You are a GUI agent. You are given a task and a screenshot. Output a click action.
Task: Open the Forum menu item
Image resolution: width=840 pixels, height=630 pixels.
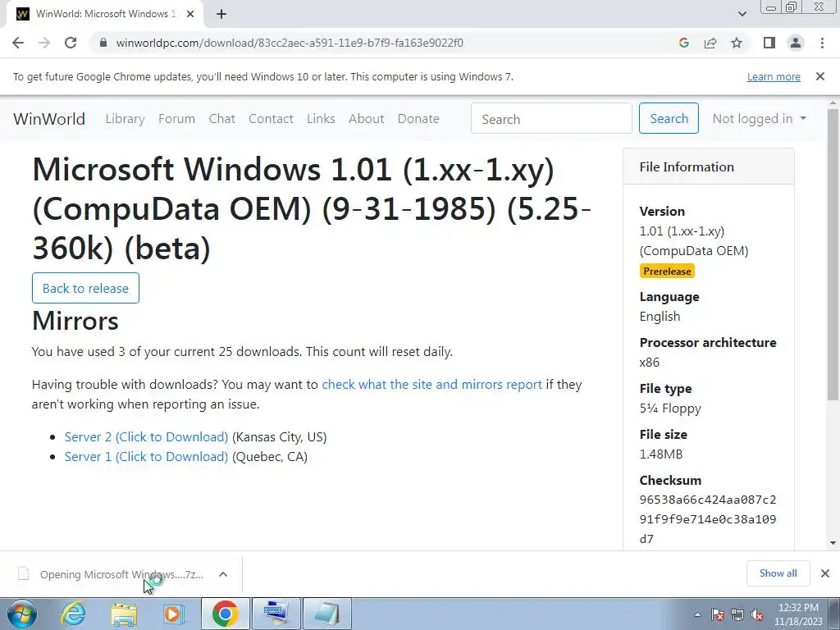[x=177, y=119]
